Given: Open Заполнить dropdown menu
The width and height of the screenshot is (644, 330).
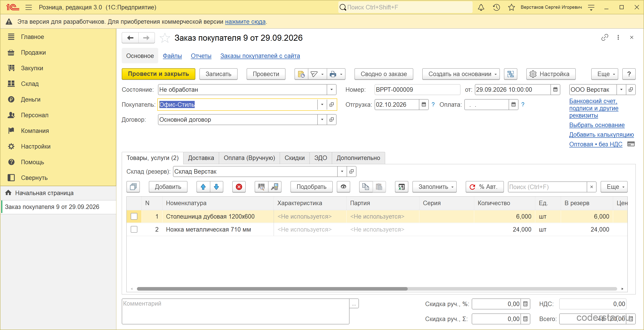Looking at the screenshot, I should point(435,187).
